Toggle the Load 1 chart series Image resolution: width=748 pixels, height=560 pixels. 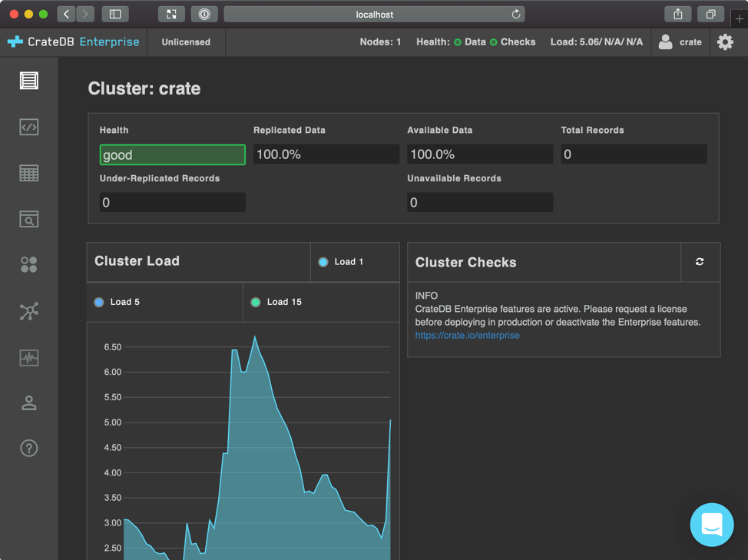tap(341, 262)
